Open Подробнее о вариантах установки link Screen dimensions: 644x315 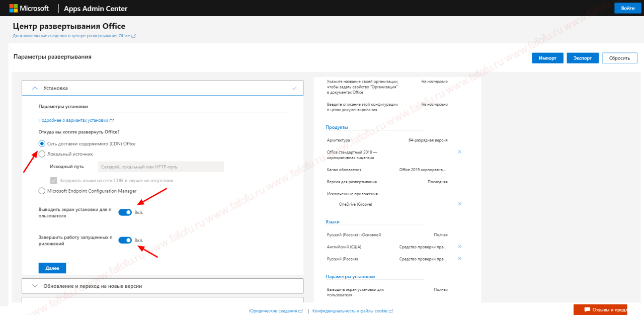coord(76,120)
